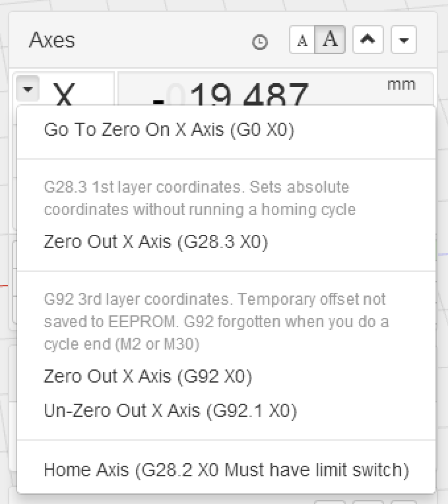The width and height of the screenshot is (448, 504).
Task: Click the Axes widget title text
Action: tap(52, 40)
